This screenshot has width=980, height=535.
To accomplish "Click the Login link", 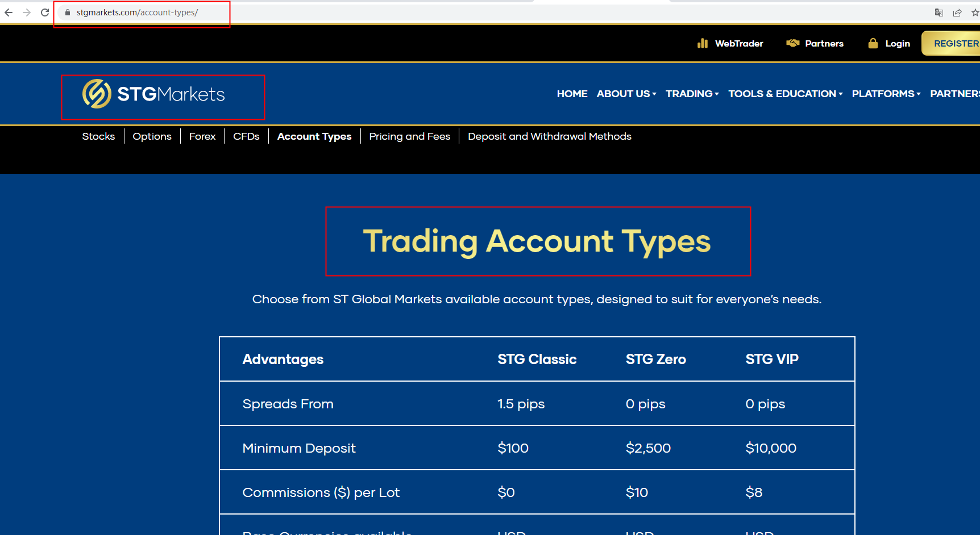I will 890,44.
